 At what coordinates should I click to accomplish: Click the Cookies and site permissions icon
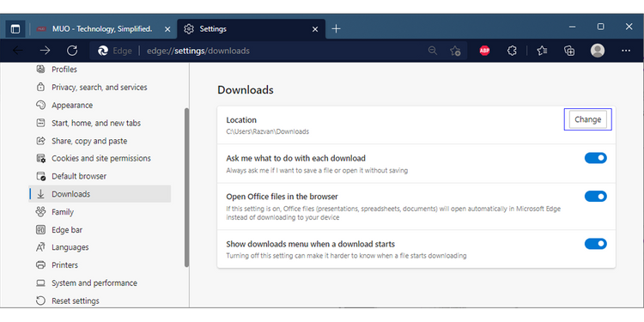[x=40, y=159]
